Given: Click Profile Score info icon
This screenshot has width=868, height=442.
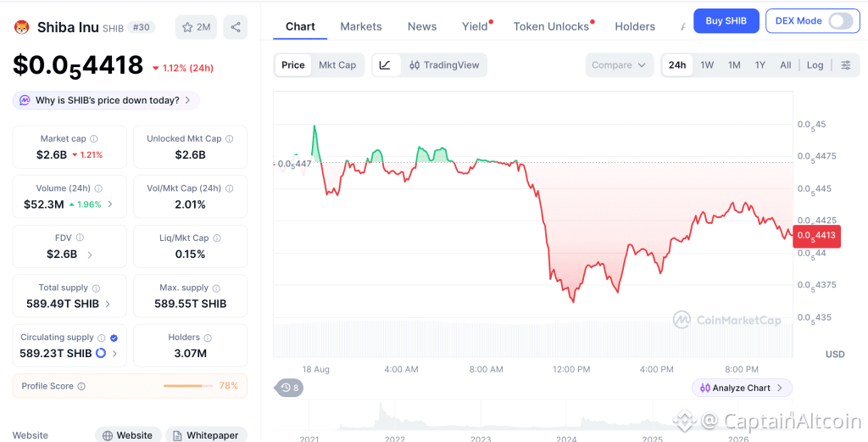Looking at the screenshot, I should 81,387.
